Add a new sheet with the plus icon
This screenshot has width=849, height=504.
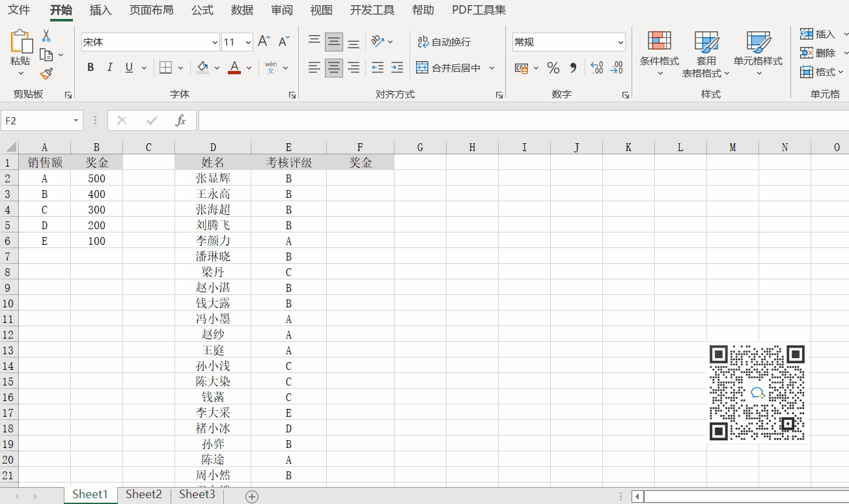coord(252,496)
